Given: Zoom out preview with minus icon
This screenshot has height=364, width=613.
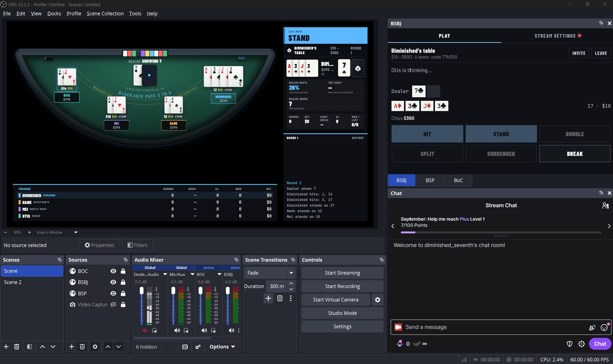Looking at the screenshot, I should point(5,232).
